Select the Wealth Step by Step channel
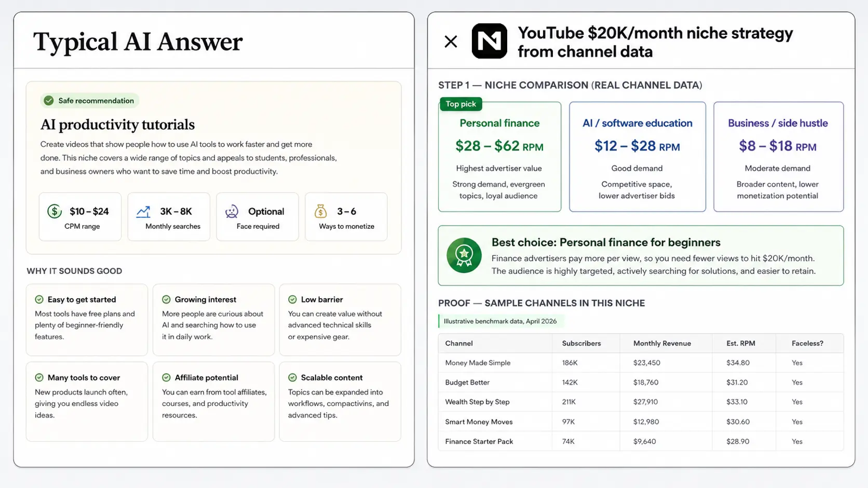The width and height of the screenshot is (868, 488). pos(477,402)
